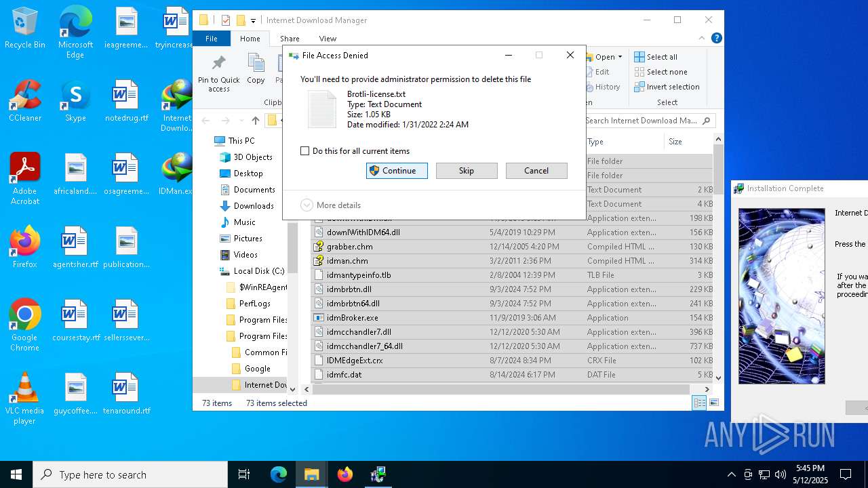Viewport: 868px width, 488px height.
Task: Collapse the Explorer ribbon with the chevron
Action: point(703,39)
